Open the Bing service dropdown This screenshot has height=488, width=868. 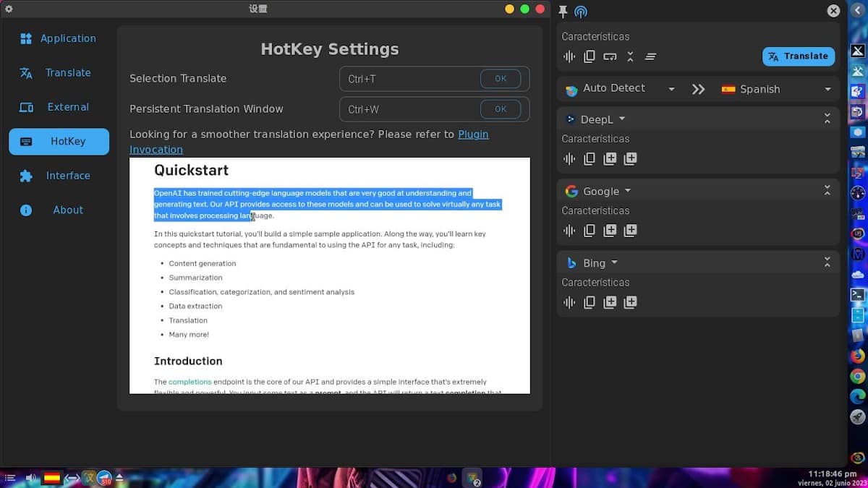point(591,263)
